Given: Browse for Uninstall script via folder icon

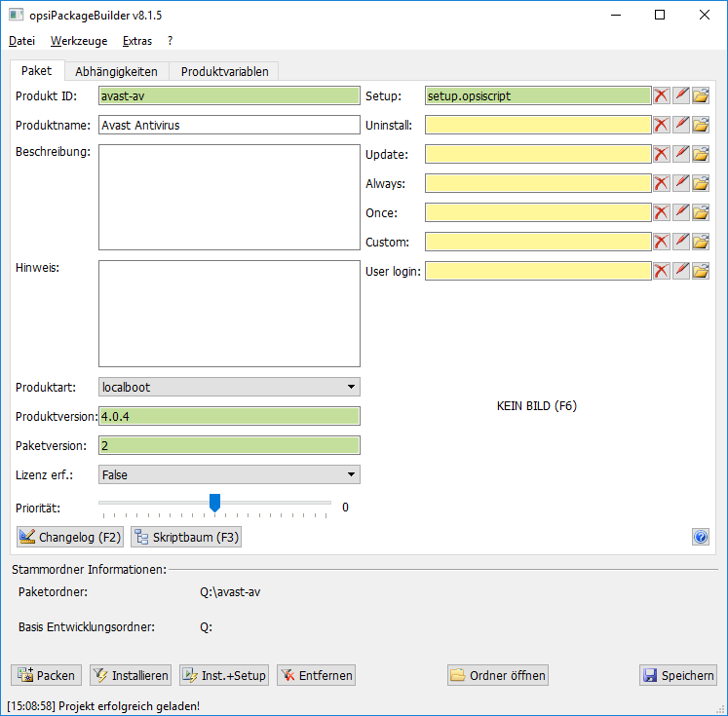Looking at the screenshot, I should [x=701, y=125].
